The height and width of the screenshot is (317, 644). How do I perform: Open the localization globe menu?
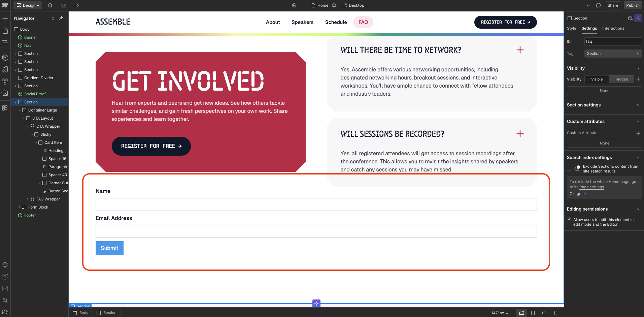tap(294, 5)
